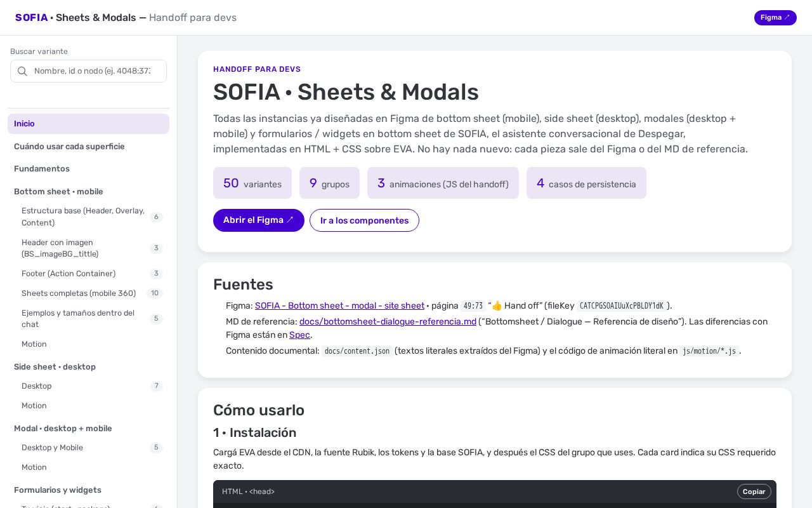Screen dimensions: 812x508
Task: Click Ir a los componentes button
Action: coord(364,220)
